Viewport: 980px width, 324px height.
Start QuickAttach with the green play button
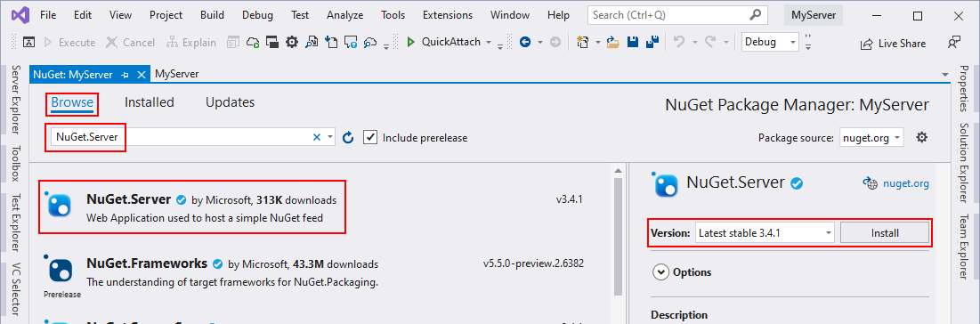[x=410, y=43]
